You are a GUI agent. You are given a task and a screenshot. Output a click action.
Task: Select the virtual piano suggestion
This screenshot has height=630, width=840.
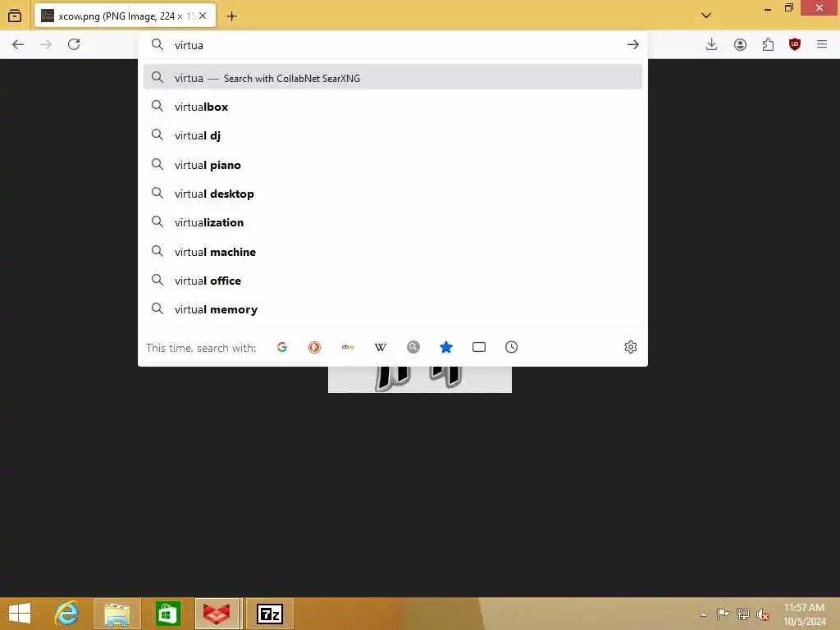click(393, 164)
